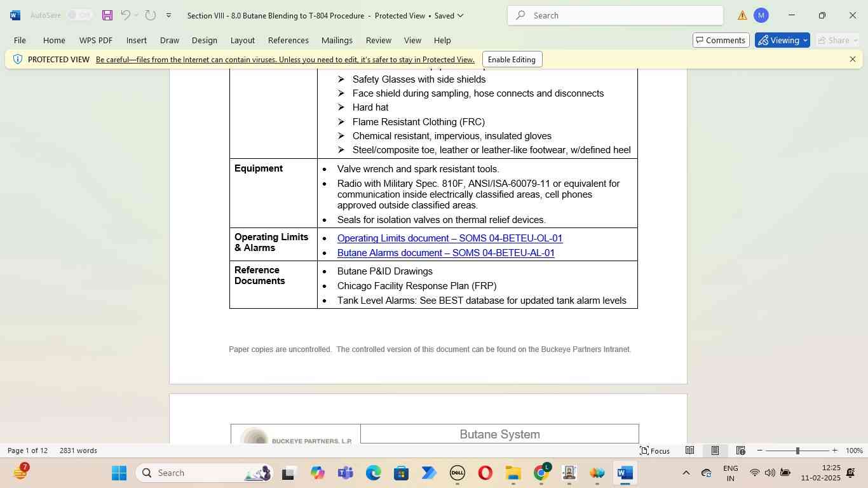
Task: Open File Explorer from taskbar
Action: click(x=513, y=473)
